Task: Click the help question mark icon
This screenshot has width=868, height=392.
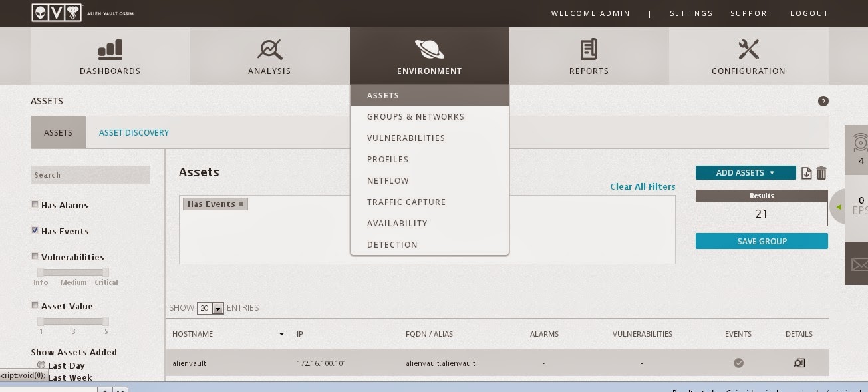Action: coord(823,102)
